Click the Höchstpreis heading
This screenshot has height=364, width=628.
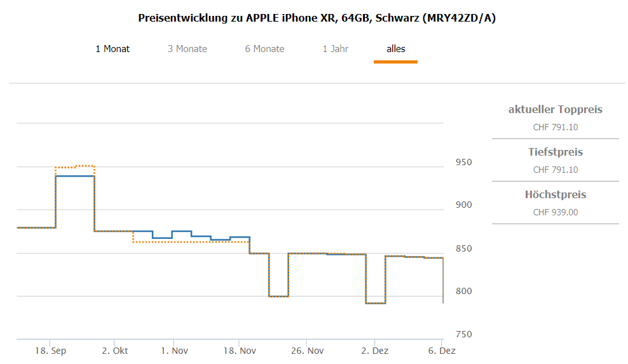(555, 194)
